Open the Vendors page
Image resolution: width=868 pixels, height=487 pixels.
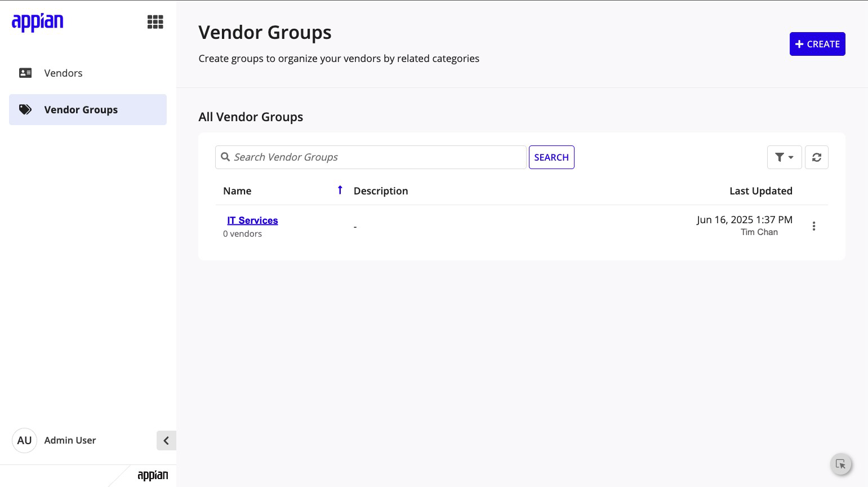pos(88,73)
